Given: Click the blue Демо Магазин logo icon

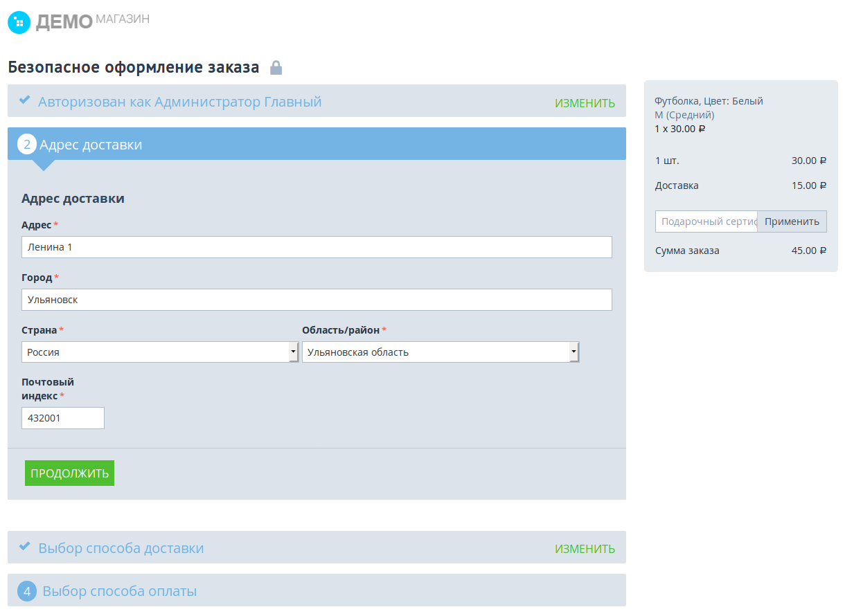Looking at the screenshot, I should tap(19, 22).
